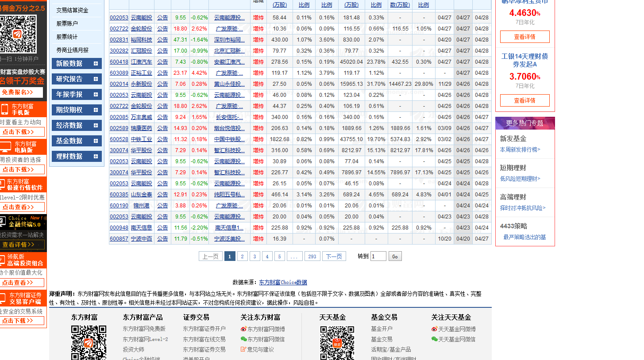Open the 股票账户 menu item

67,23
